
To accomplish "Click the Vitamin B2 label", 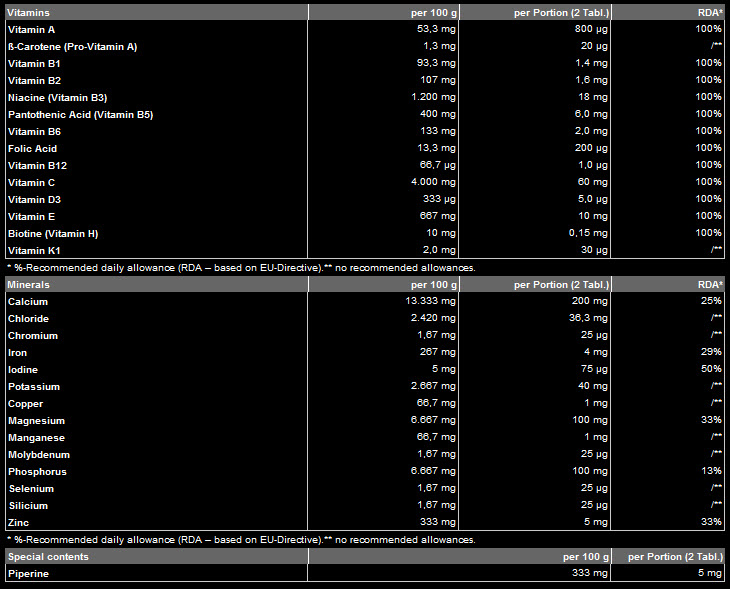I will pos(34,81).
